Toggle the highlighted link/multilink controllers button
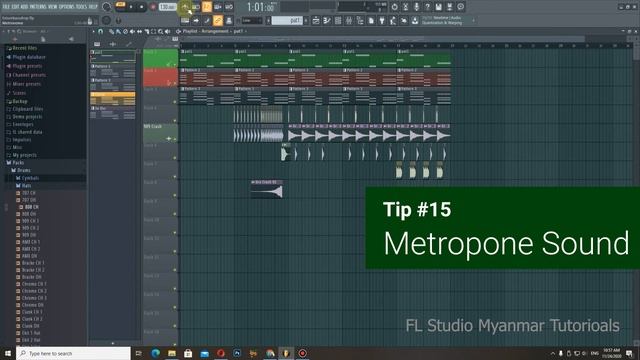Viewport: 640px width, 360px height. click(218, 20)
